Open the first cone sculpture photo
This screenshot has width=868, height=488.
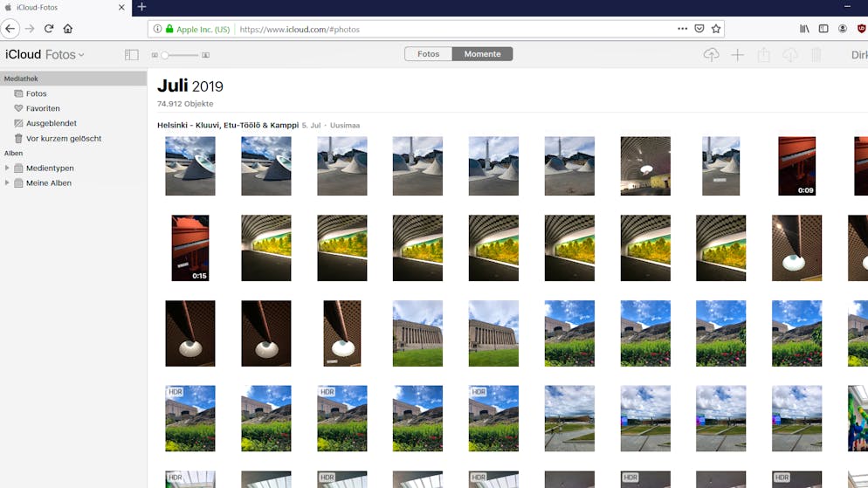[189, 166]
